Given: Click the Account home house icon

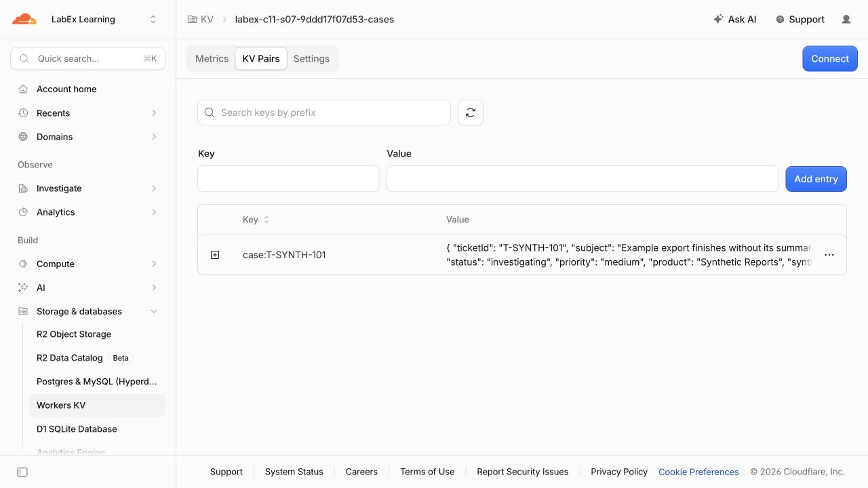Looking at the screenshot, I should pyautogui.click(x=23, y=89).
